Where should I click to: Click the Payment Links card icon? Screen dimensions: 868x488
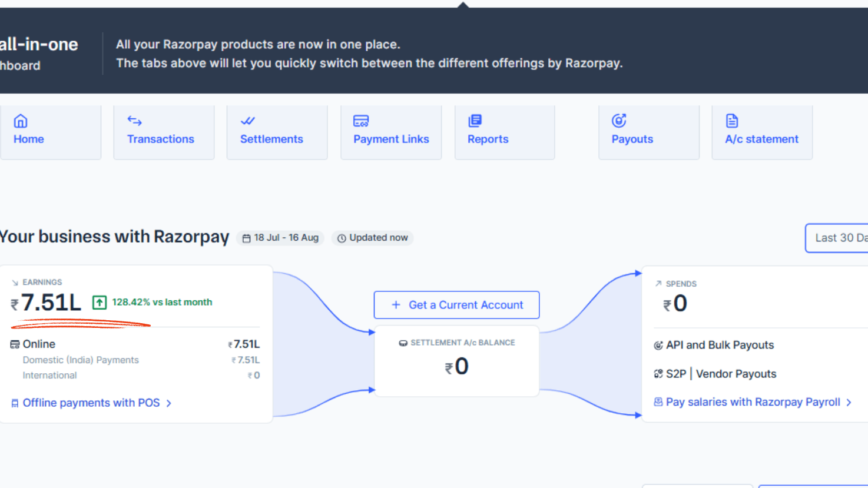coord(361,121)
